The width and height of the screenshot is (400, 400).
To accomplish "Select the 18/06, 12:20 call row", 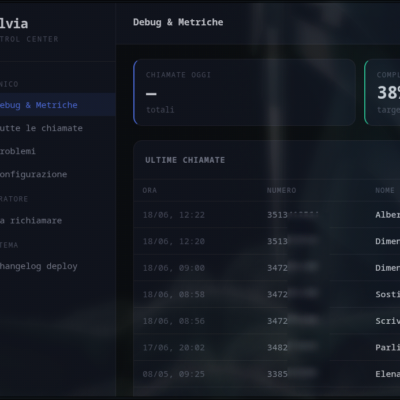I will tap(267, 241).
